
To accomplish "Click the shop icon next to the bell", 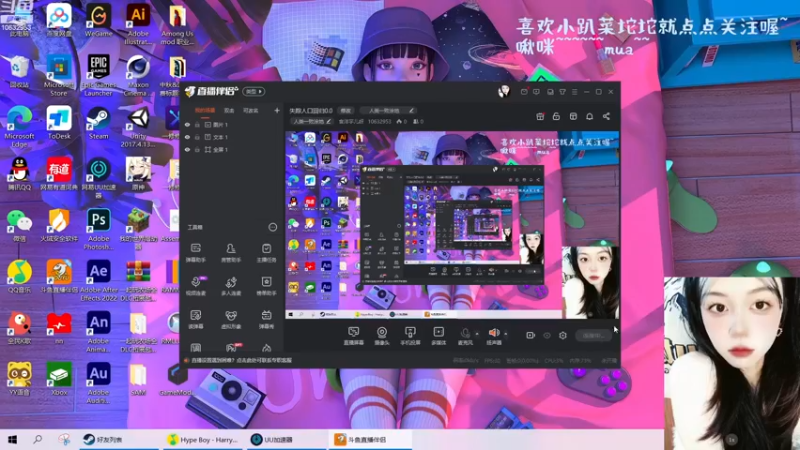I will coord(573,116).
